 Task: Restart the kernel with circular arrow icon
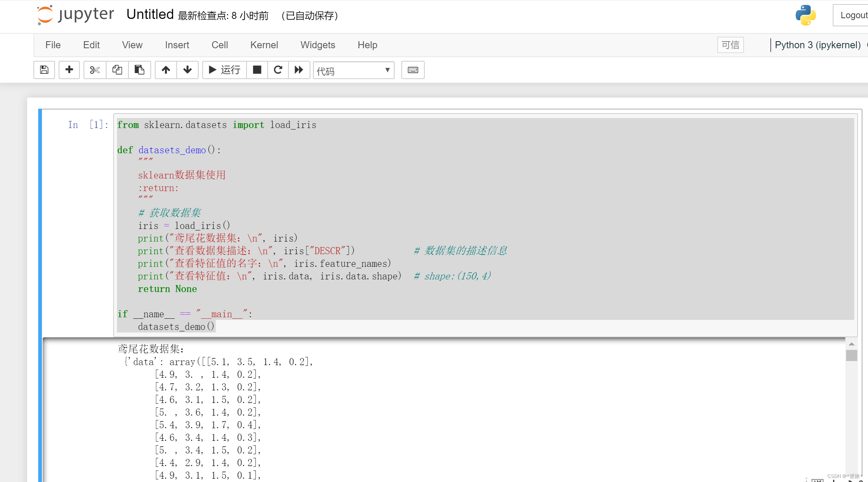pos(278,70)
